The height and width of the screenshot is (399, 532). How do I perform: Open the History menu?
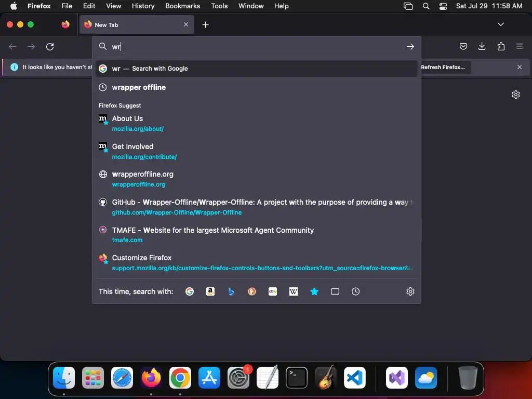[x=143, y=6]
